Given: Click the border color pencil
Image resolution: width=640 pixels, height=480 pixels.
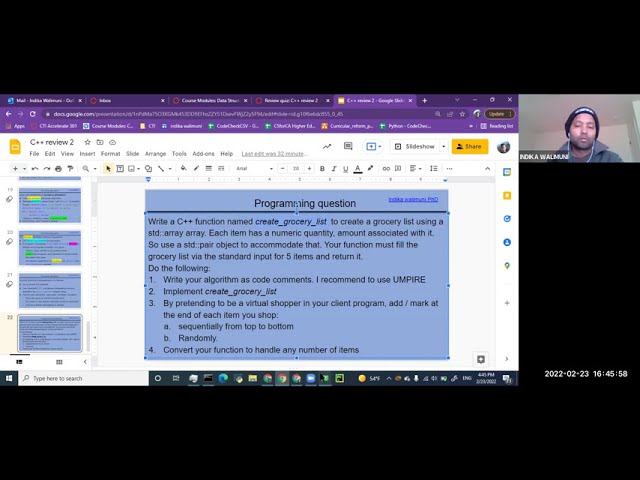Looking at the screenshot, I should (196, 168).
